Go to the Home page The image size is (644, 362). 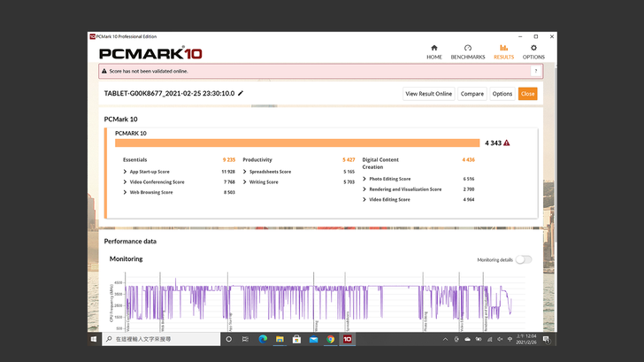[433, 51]
